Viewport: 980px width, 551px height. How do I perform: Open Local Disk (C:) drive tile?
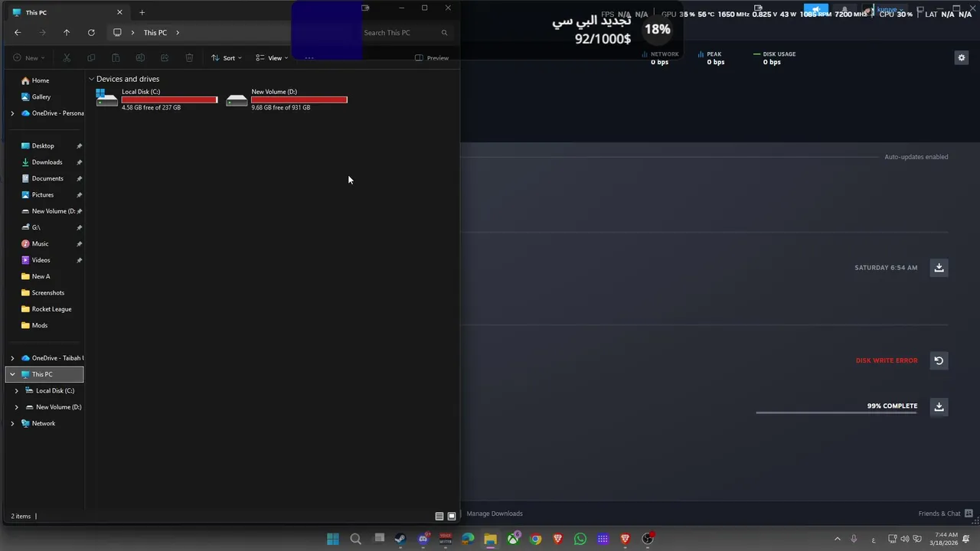157,99
